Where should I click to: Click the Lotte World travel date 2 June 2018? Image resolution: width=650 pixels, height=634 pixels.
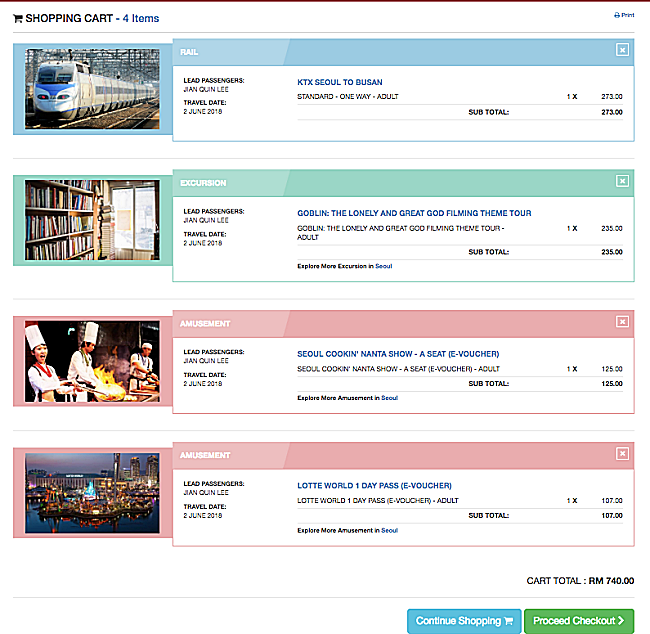[x=203, y=516]
